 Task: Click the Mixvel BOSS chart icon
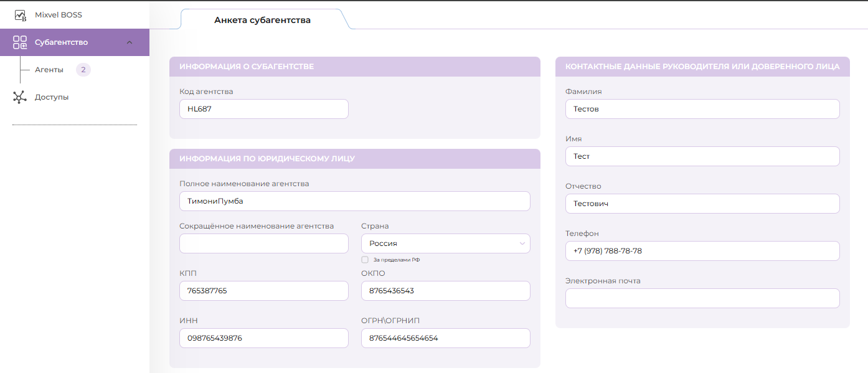pyautogui.click(x=21, y=15)
